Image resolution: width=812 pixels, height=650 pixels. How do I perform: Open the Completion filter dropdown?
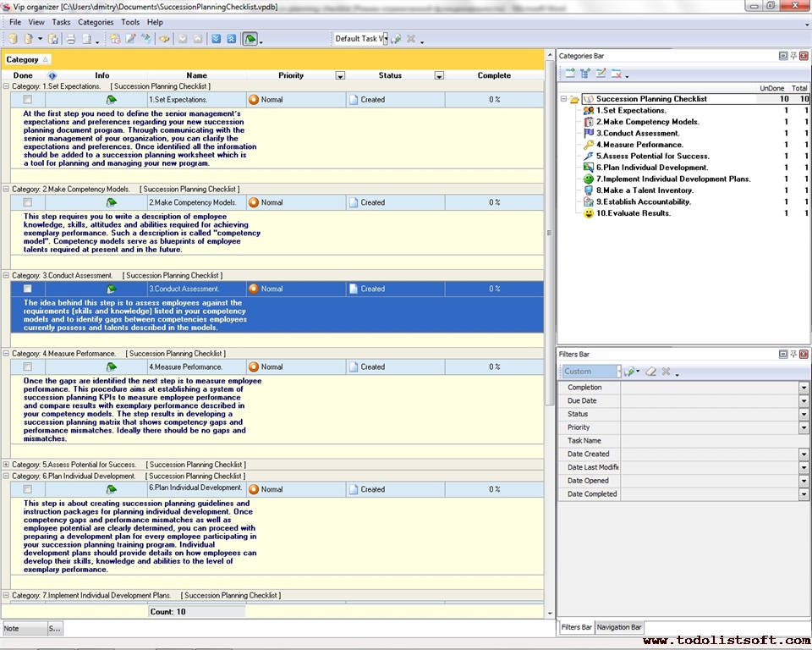tap(804, 388)
